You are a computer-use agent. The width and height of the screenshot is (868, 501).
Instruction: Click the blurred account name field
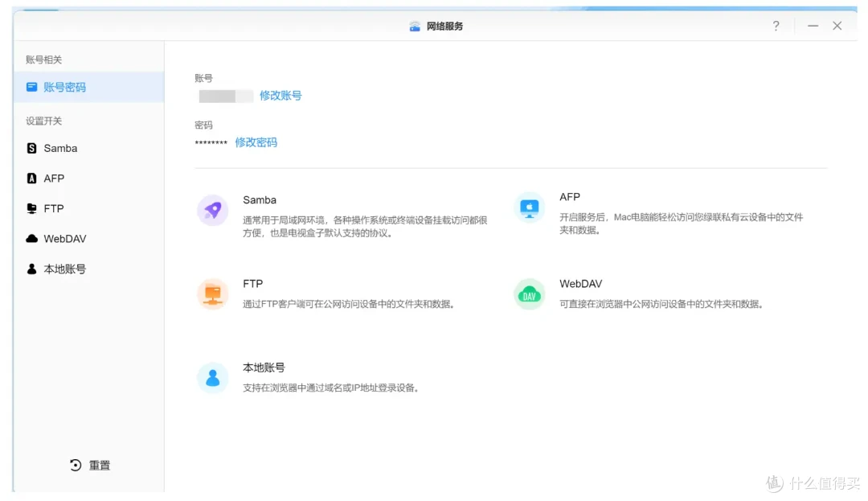[x=226, y=97]
